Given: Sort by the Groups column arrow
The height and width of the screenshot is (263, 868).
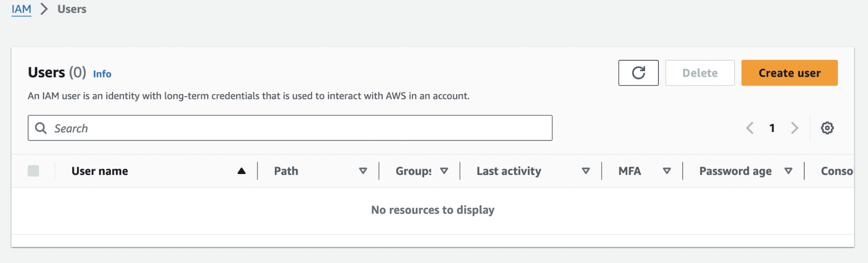Looking at the screenshot, I should point(444,171).
